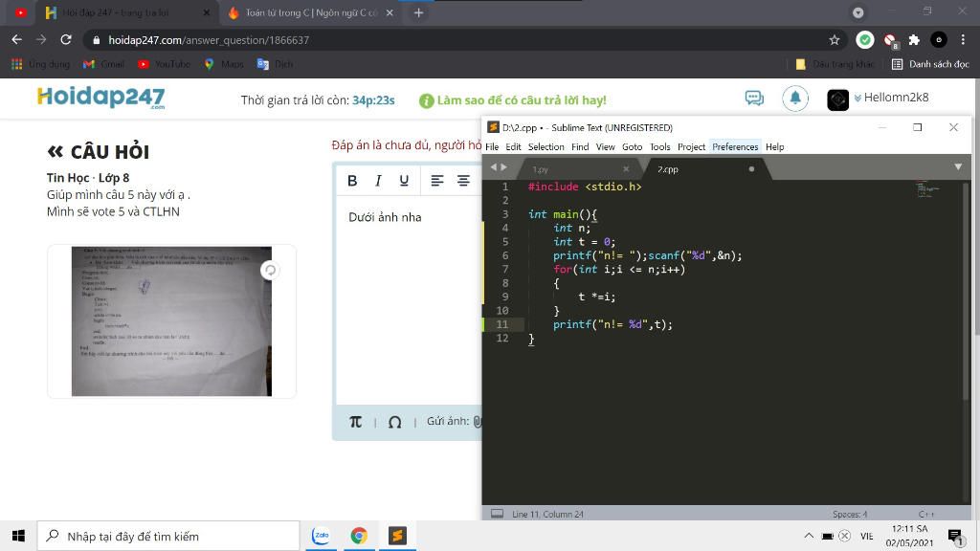Change C++ syntax in status bar
980x551 pixels.
point(926,514)
